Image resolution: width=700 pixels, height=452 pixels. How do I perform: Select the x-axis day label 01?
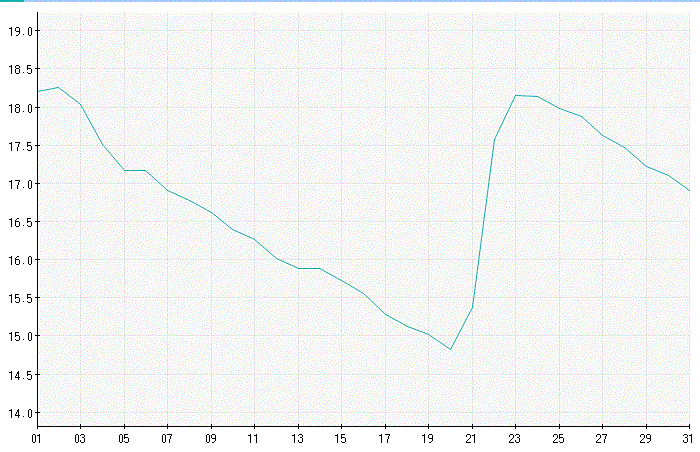tap(37, 439)
